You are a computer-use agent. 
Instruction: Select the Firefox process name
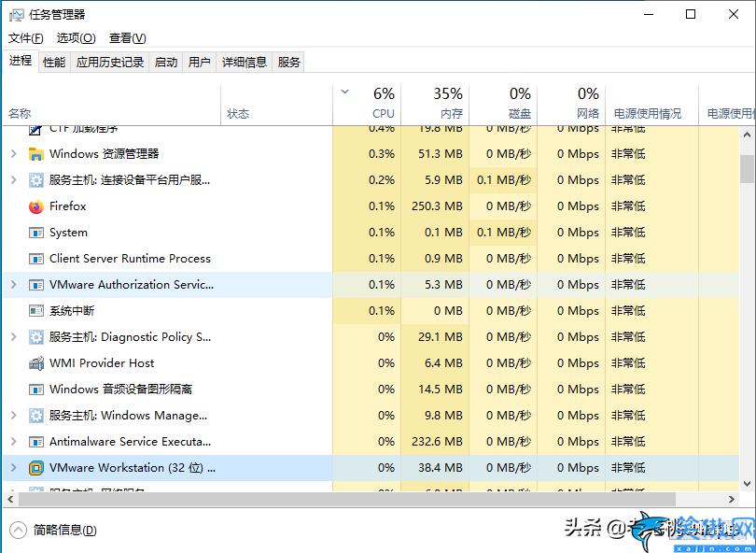[67, 206]
